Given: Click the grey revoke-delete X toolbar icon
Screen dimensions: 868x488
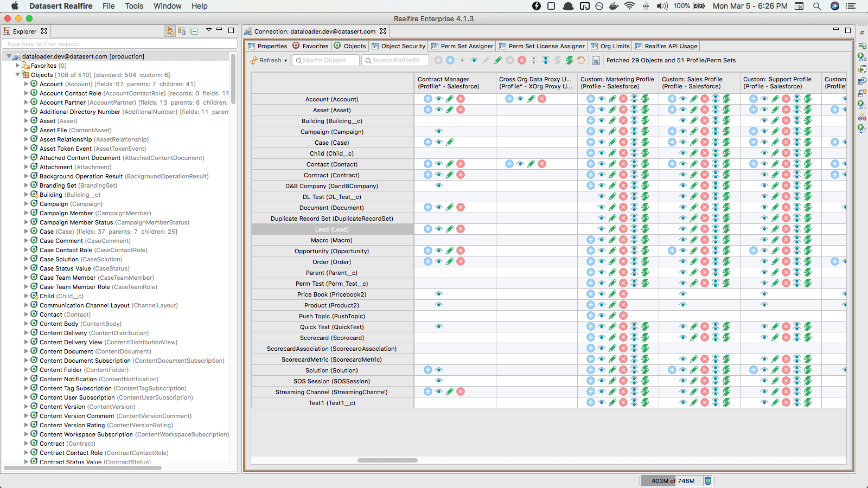Looking at the screenshot, I should 510,60.
